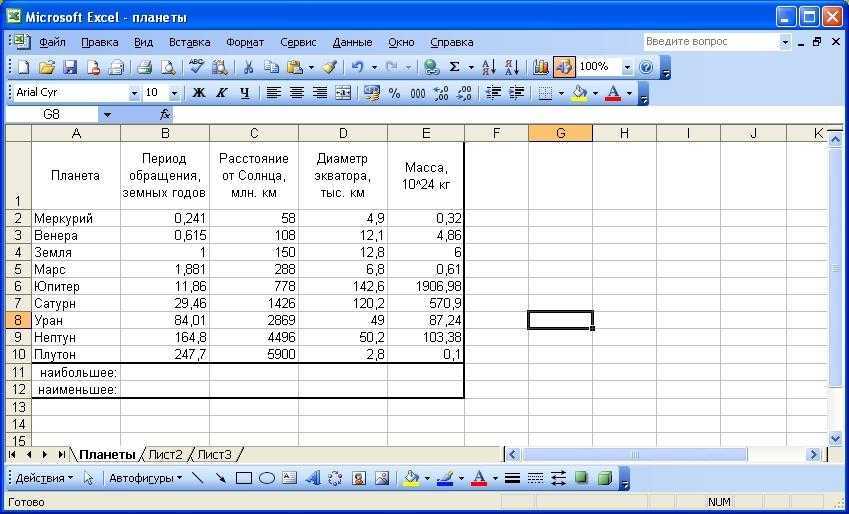Increase cell indent

(x=517, y=93)
